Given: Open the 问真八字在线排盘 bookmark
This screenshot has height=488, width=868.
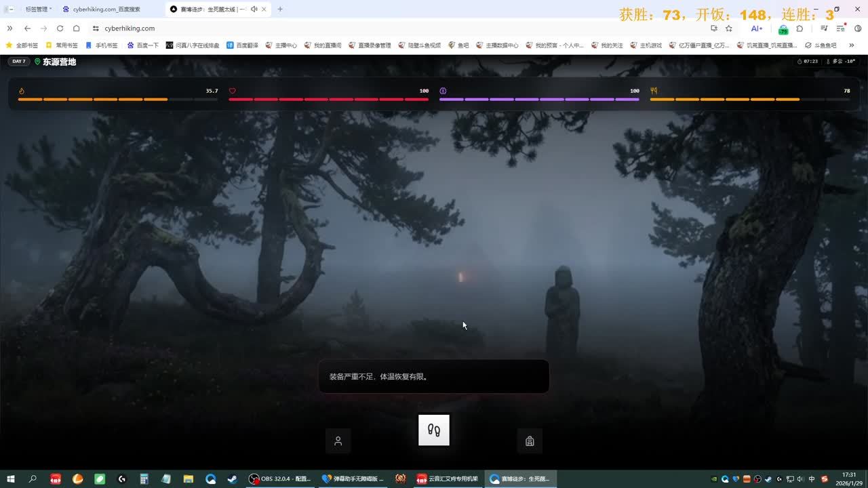Looking at the screenshot, I should click(193, 45).
